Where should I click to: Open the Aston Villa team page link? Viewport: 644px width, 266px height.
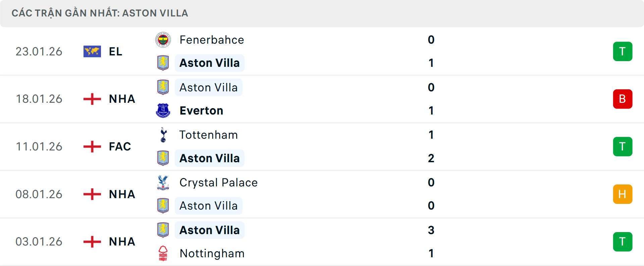(x=209, y=63)
